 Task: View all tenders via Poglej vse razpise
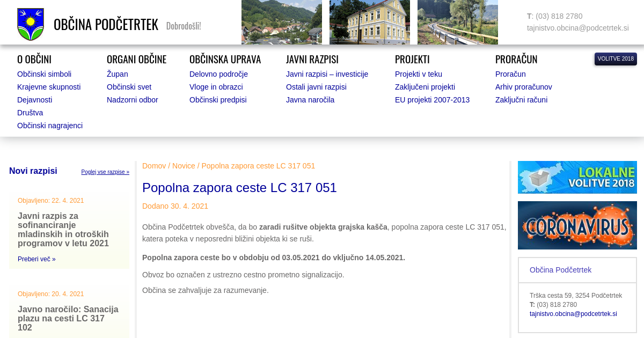(105, 172)
